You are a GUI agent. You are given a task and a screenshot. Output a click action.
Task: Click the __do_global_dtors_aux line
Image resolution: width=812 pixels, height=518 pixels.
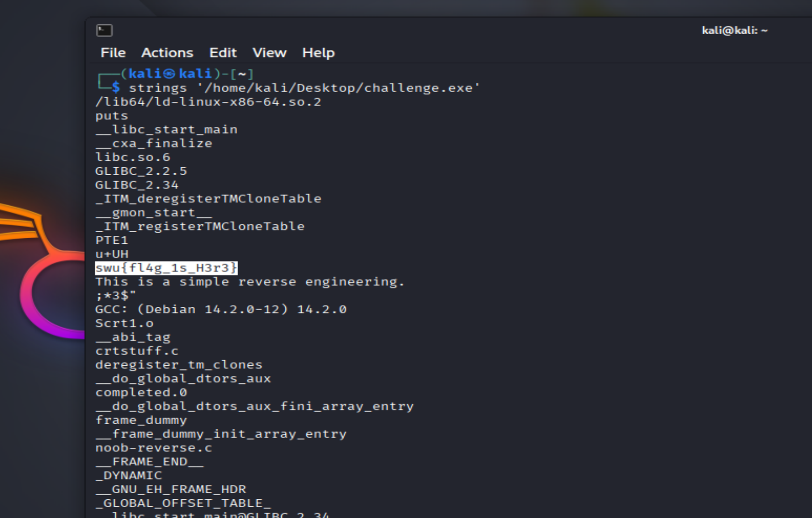point(183,378)
